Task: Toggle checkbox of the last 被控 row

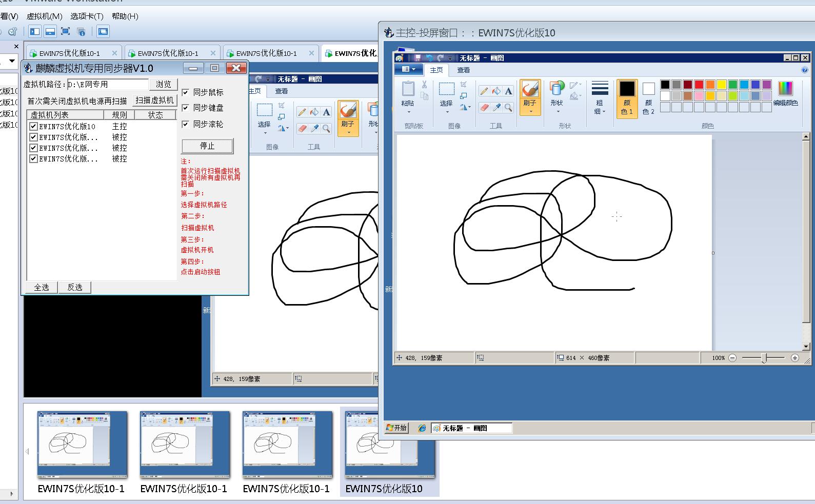Action: (x=33, y=158)
